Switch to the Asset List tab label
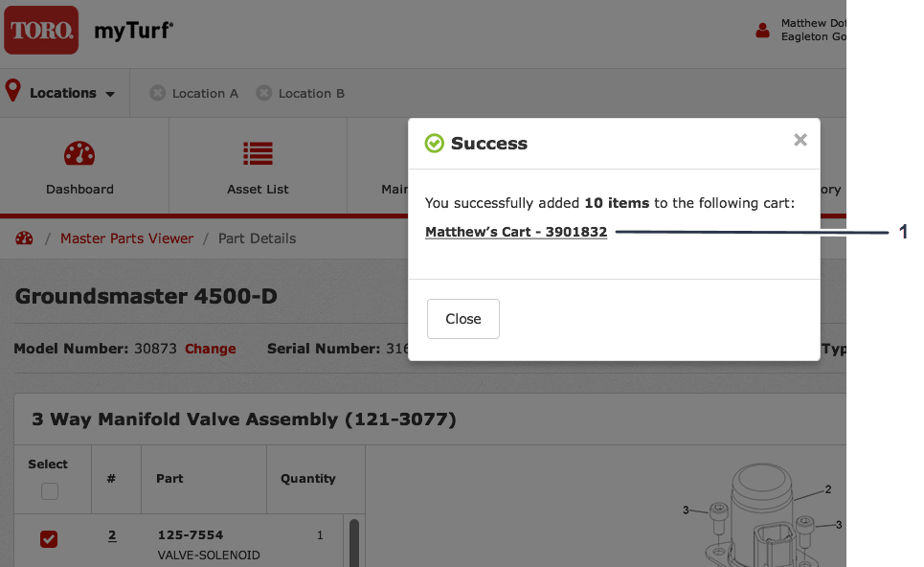 tap(258, 190)
